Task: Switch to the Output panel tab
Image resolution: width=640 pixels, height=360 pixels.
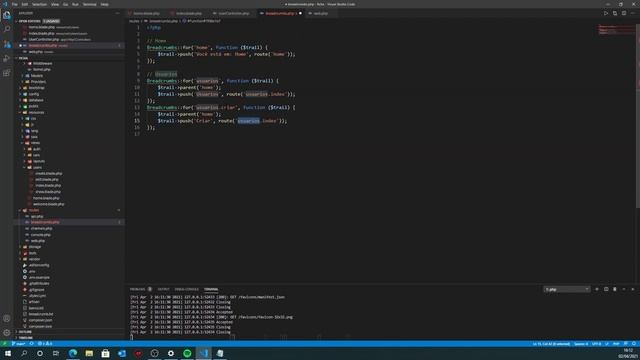Action: [x=163, y=289]
